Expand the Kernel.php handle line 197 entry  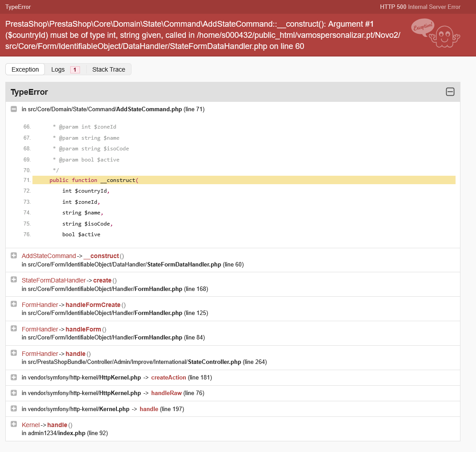pyautogui.click(x=14, y=408)
